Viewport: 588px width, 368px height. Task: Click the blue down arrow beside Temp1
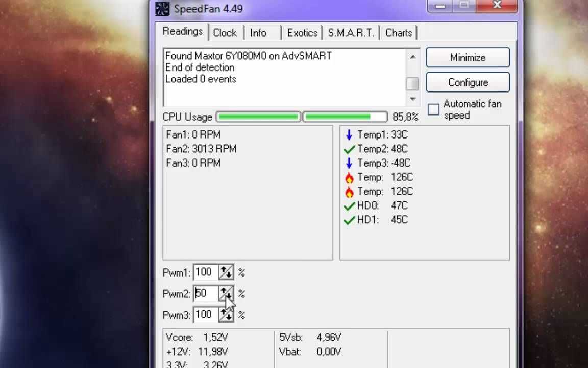(x=349, y=135)
